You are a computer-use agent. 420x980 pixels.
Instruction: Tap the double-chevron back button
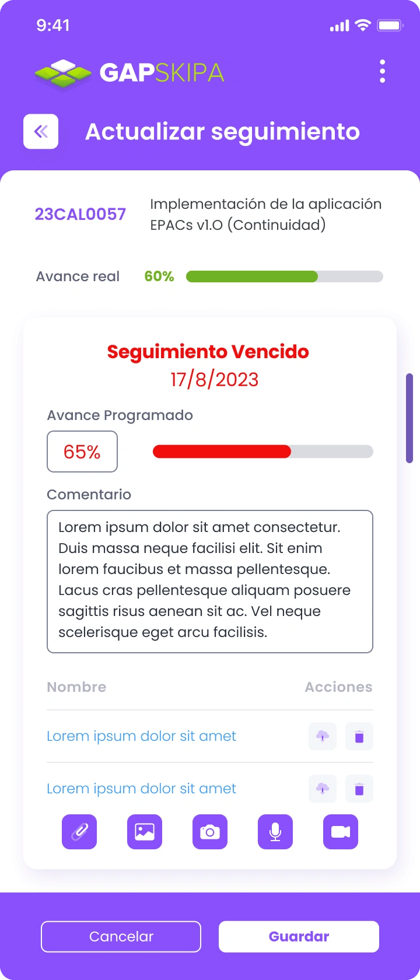click(x=41, y=131)
